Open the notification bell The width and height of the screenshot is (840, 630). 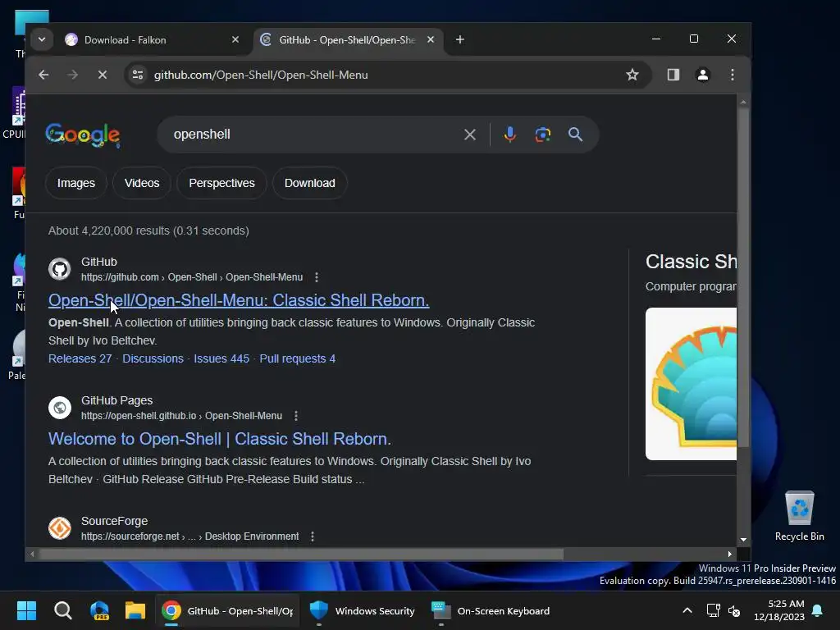818,610
